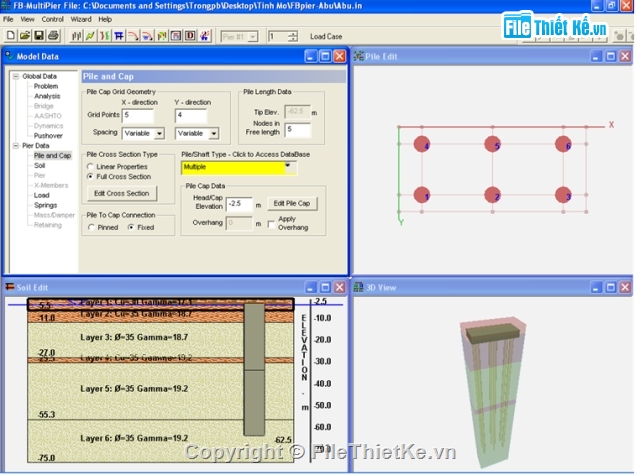Click the green zigzag results toolbar icon

(x=90, y=36)
